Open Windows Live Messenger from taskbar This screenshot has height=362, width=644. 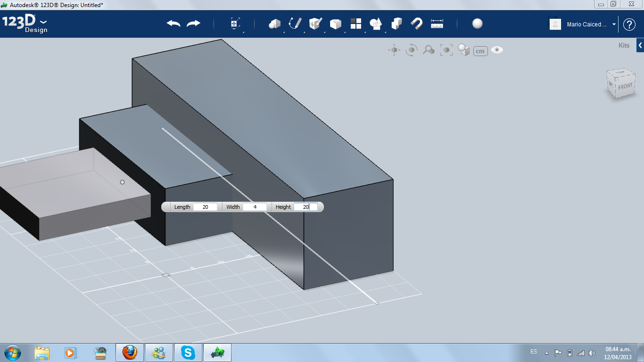[x=159, y=353]
